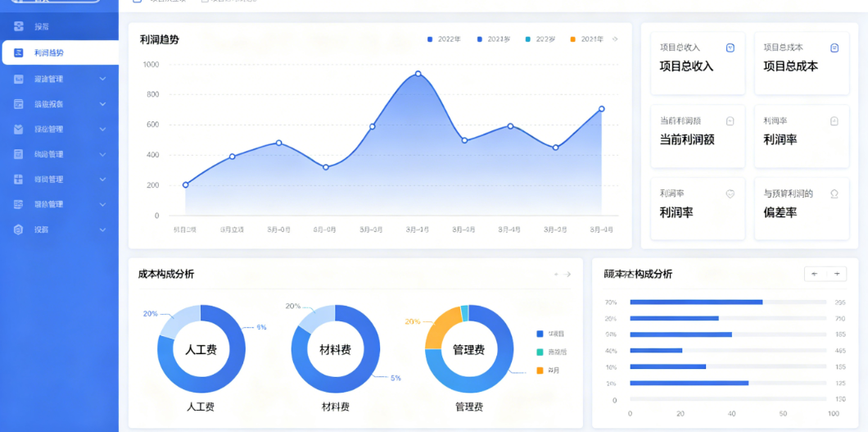Expand the legend pager arrow after 2021年
868x432 pixels.
click(x=614, y=39)
